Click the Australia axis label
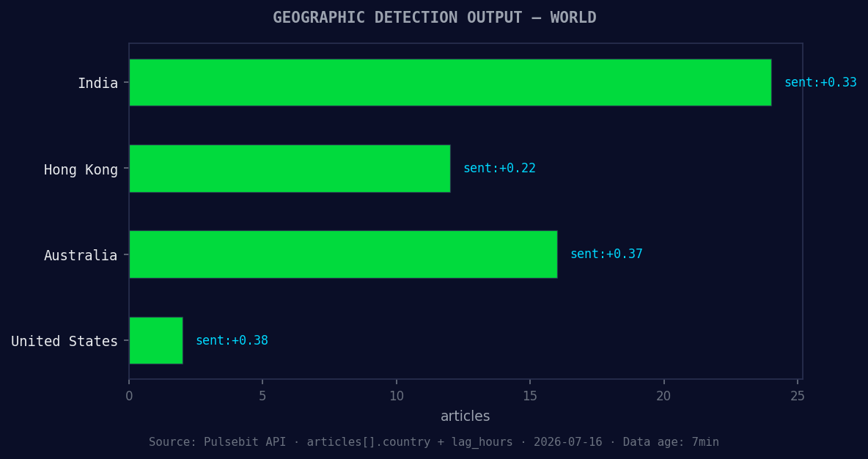Image resolution: width=868 pixels, height=459 pixels. [81, 255]
